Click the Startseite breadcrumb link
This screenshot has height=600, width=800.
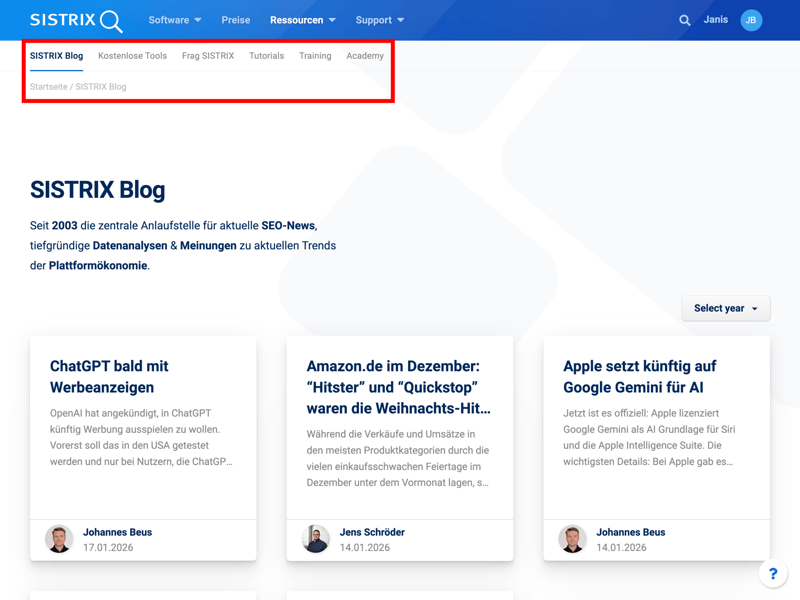click(x=49, y=87)
